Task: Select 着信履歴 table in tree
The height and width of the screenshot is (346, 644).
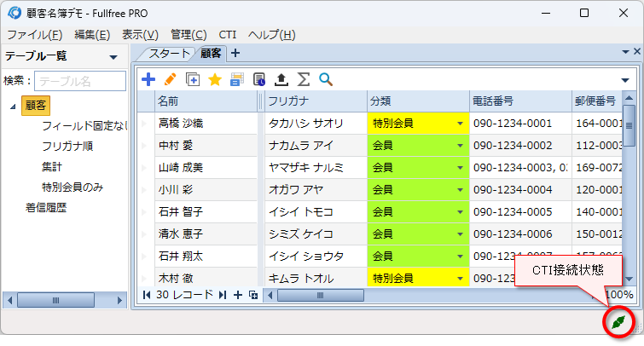Action: pos(46,208)
